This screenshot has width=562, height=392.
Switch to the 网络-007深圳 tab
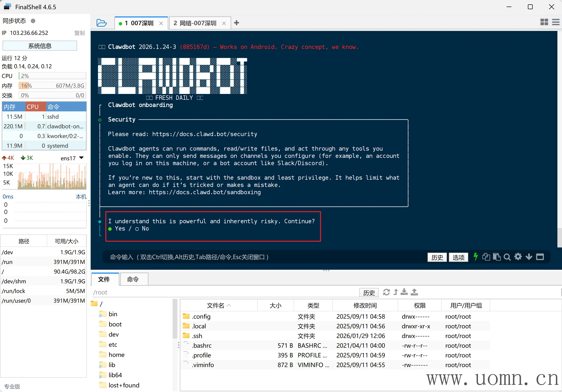coord(195,23)
